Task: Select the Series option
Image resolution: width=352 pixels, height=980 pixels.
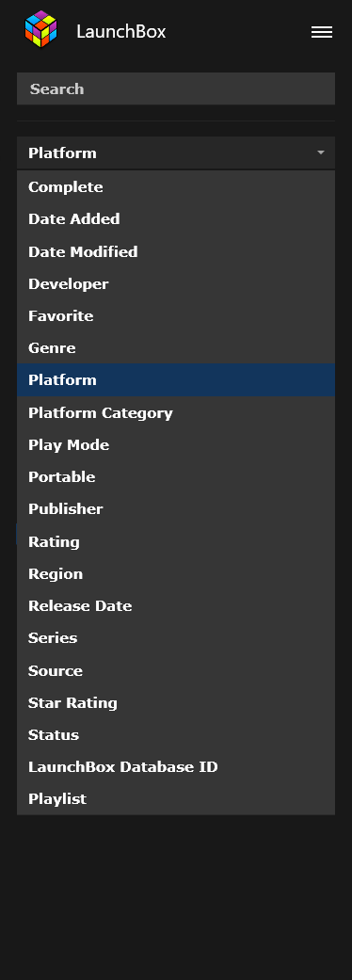Action: (176, 638)
